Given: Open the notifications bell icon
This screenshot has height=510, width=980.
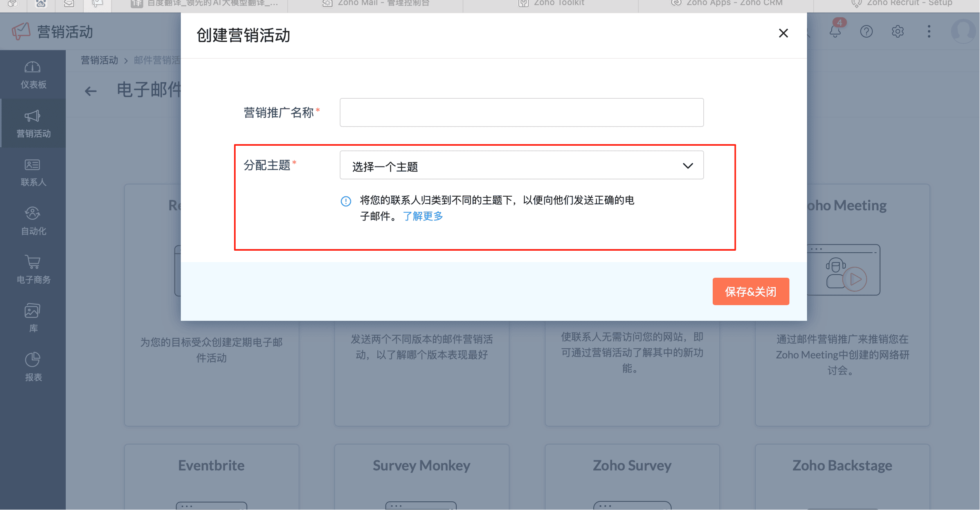Looking at the screenshot, I should (x=836, y=32).
